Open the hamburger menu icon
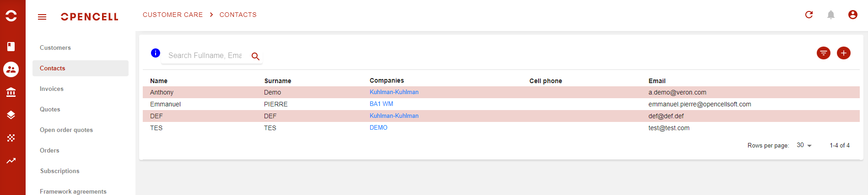868x195 pixels. [x=42, y=17]
